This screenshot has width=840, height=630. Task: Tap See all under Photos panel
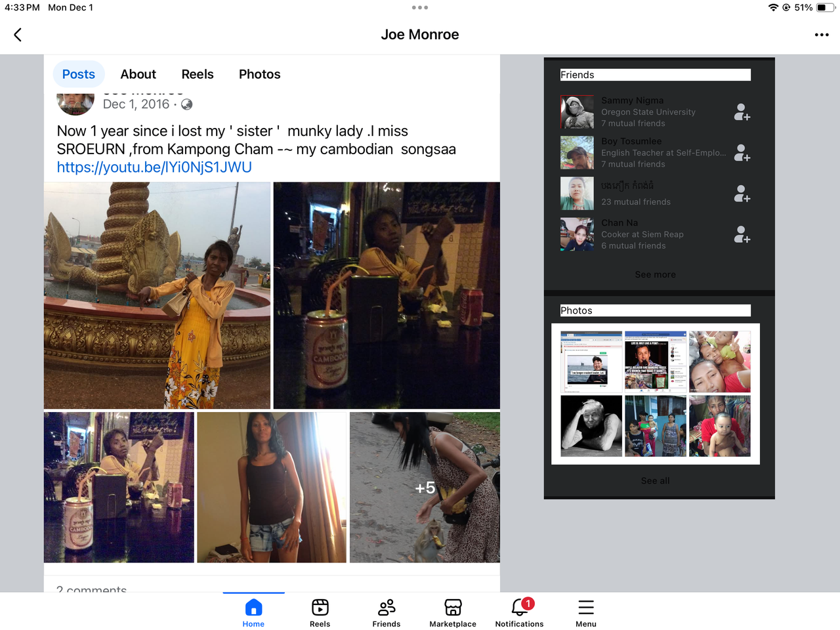(655, 480)
